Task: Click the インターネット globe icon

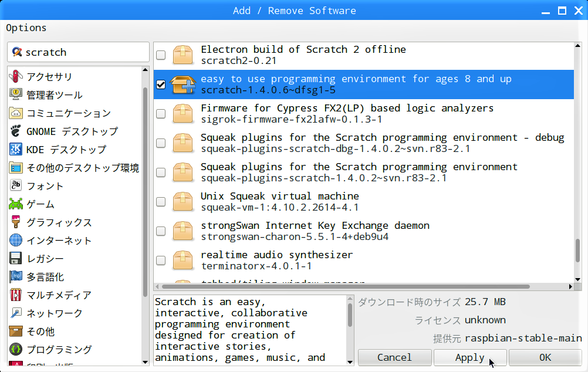Action: tap(16, 241)
